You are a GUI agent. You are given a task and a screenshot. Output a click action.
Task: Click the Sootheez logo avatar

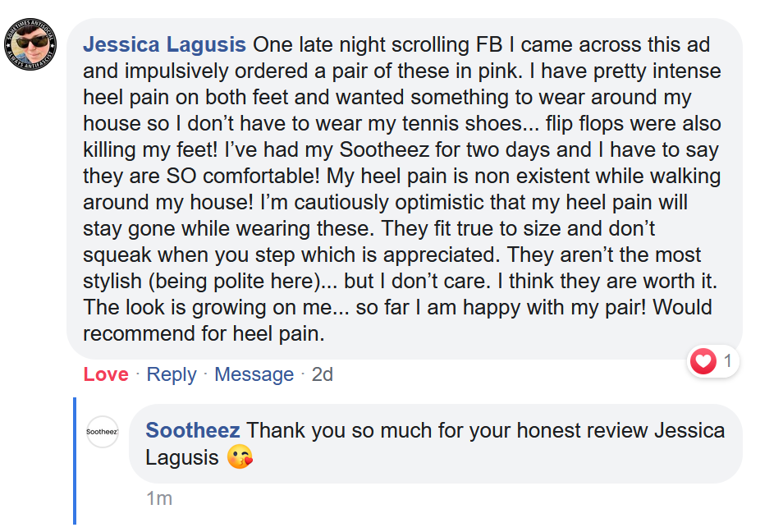103,432
